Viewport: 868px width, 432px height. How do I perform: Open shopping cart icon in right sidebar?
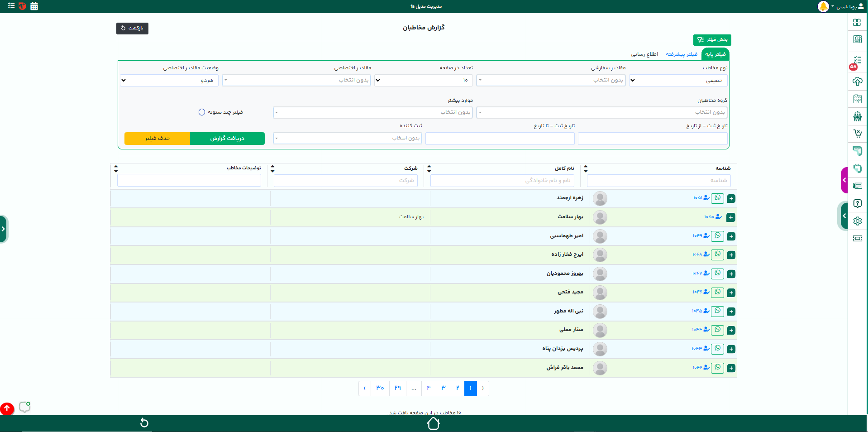[x=857, y=133]
